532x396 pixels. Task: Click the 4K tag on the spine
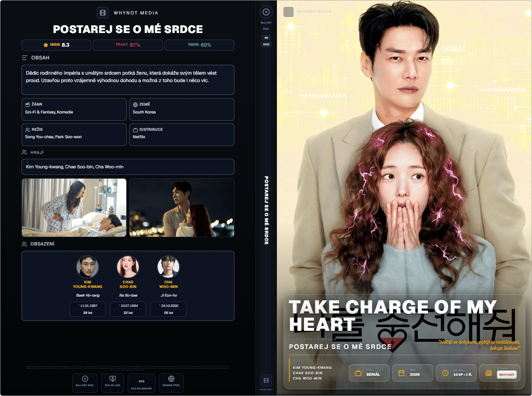coord(266,38)
